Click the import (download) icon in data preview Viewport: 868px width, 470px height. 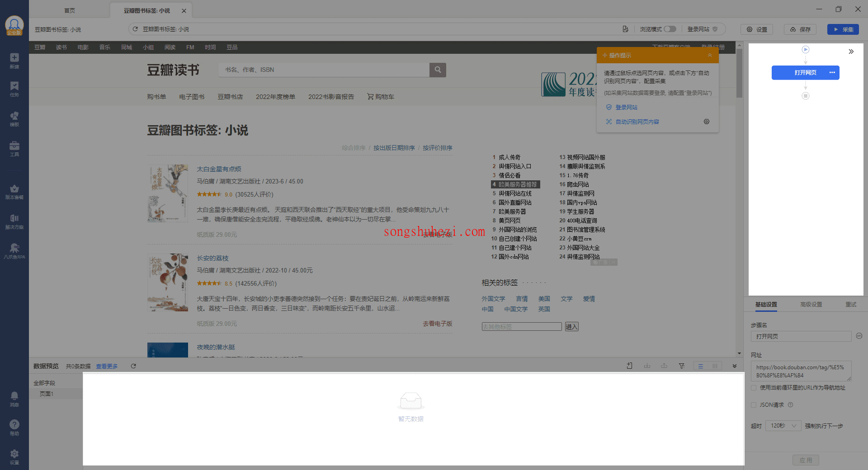pyautogui.click(x=647, y=366)
